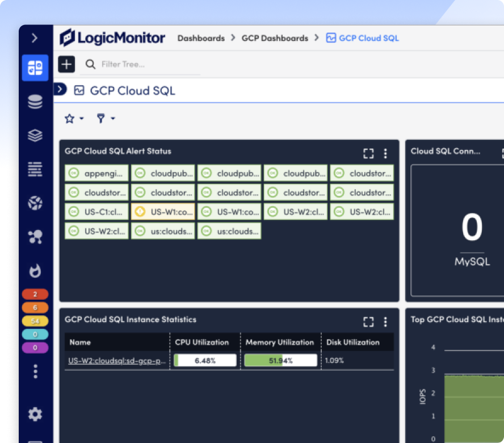The height and width of the screenshot is (443, 504).
Task: Click the search magnifier icon
Action: coord(90,64)
